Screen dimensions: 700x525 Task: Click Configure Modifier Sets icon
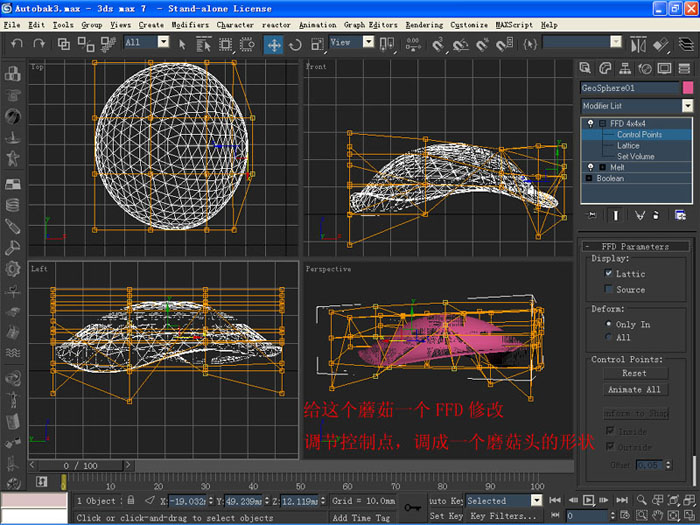pyautogui.click(x=680, y=216)
